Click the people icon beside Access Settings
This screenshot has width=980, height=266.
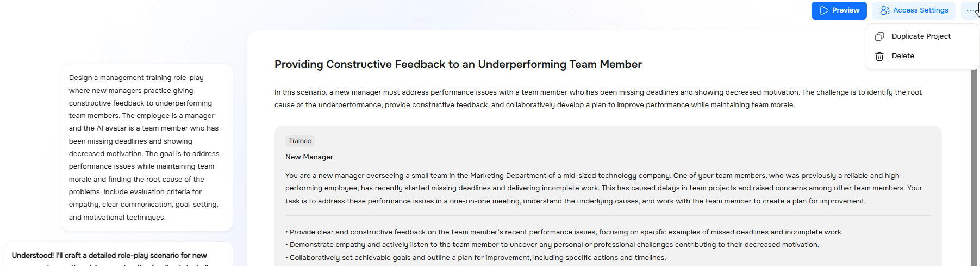[885, 10]
